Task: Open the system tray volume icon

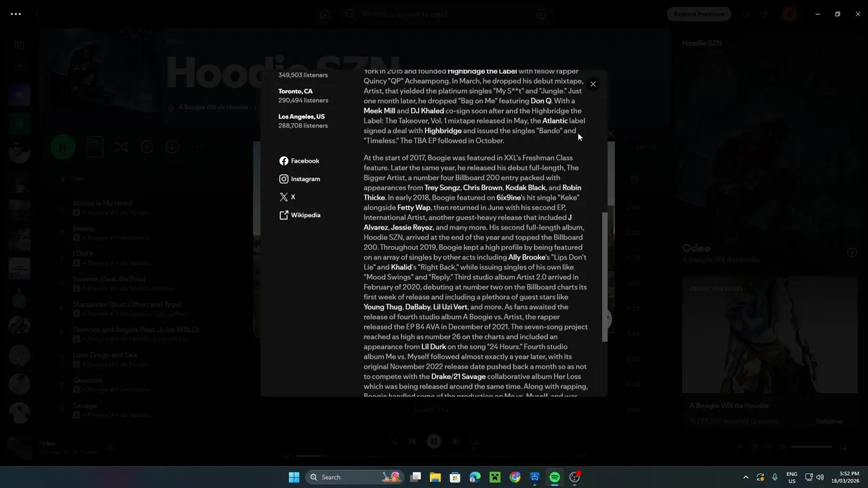Action: tap(820, 477)
